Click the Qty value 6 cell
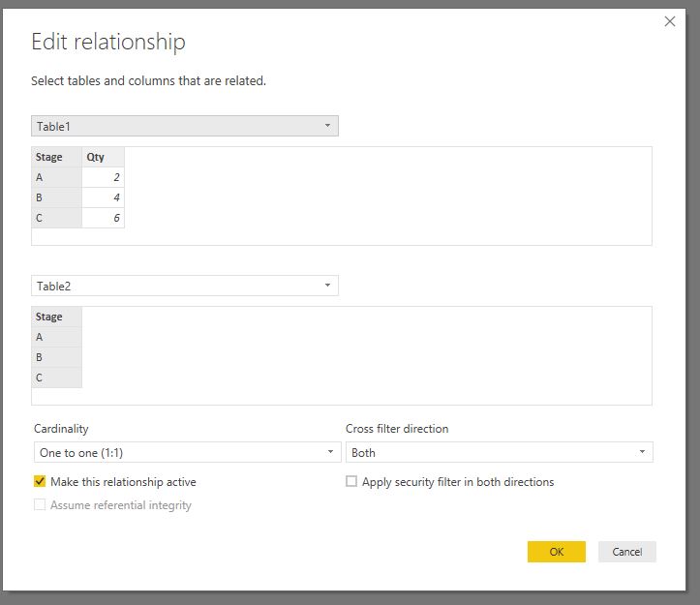The width and height of the screenshot is (700, 605). click(104, 218)
